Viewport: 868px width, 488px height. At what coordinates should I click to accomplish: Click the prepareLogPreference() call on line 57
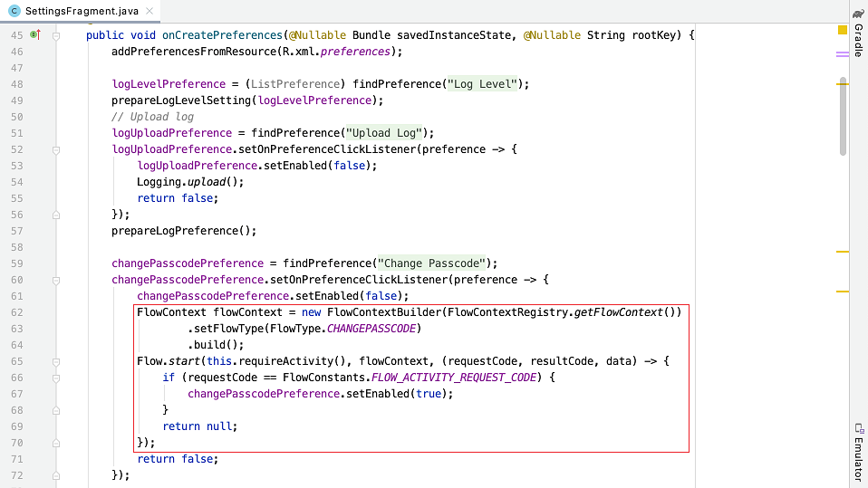pyautogui.click(x=184, y=231)
